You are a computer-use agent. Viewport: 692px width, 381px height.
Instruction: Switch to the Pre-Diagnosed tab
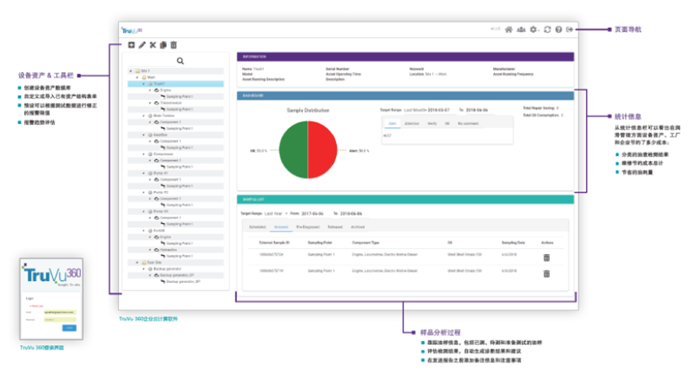click(x=308, y=227)
